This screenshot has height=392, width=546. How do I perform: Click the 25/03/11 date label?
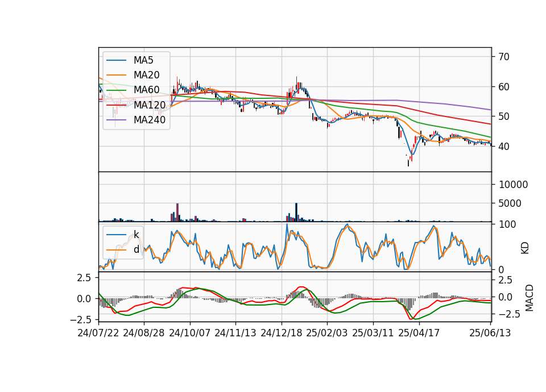pyautogui.click(x=373, y=333)
